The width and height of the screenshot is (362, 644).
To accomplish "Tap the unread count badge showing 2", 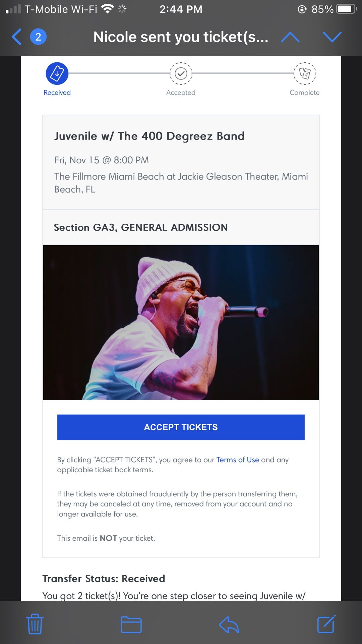I will [38, 37].
